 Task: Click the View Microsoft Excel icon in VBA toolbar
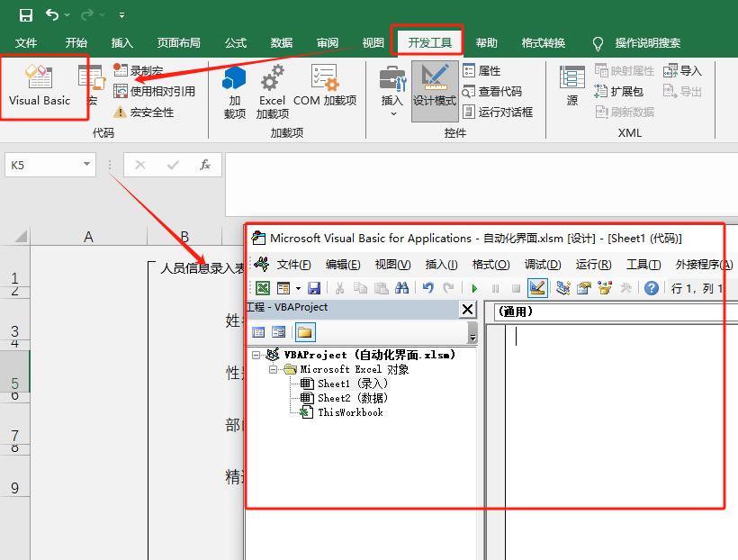coord(263,288)
